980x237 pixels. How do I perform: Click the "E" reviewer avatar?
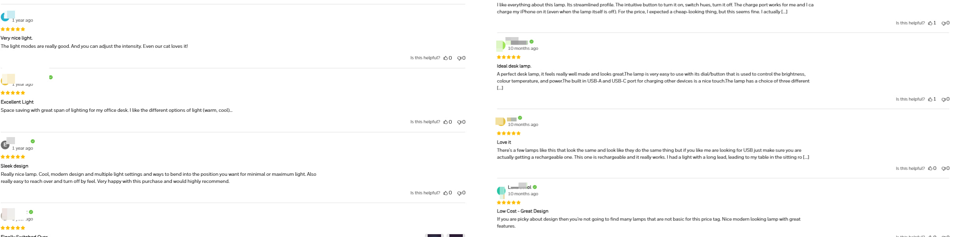coord(5,145)
